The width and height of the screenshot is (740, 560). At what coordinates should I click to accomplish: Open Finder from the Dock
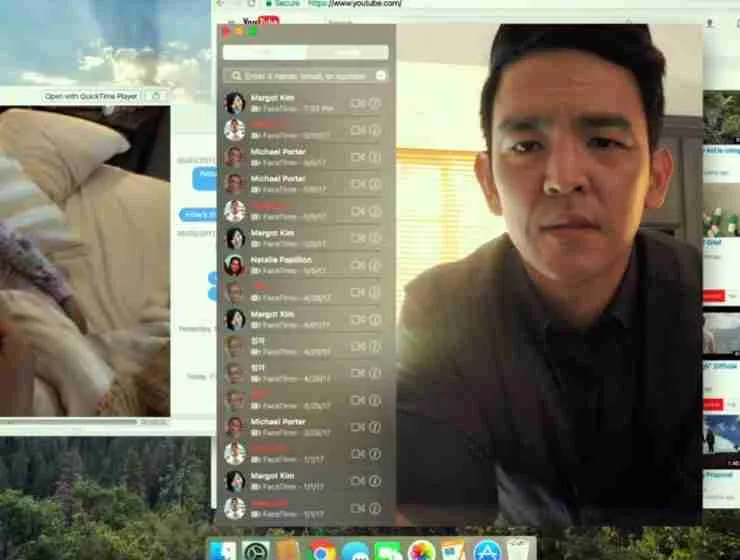(x=222, y=551)
